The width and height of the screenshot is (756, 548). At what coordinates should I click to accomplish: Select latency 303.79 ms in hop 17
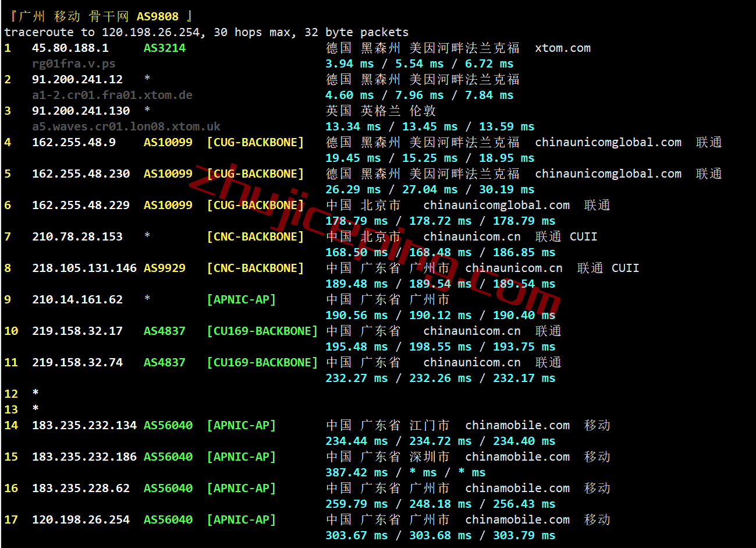coord(524,535)
